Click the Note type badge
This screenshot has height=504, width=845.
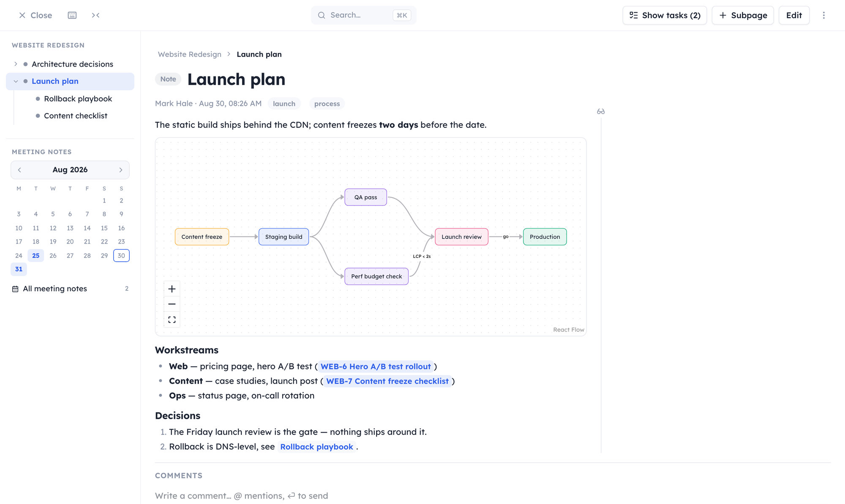pyautogui.click(x=168, y=79)
